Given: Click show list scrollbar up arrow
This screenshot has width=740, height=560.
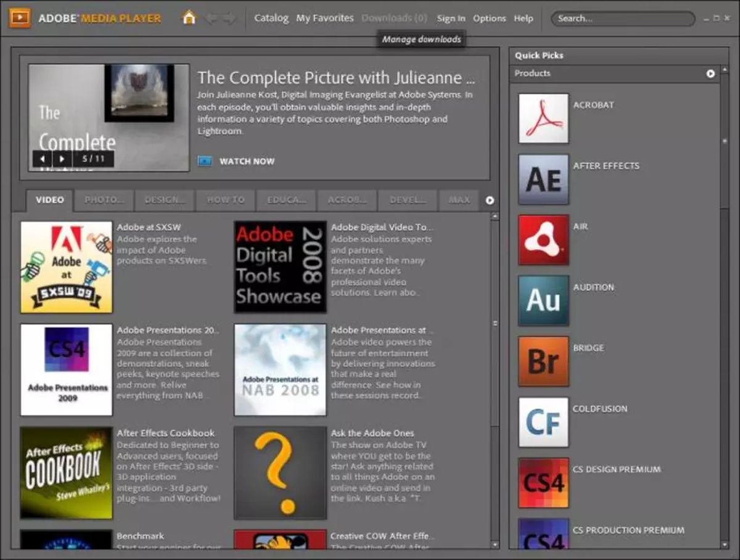Looking at the screenshot, I should [495, 216].
